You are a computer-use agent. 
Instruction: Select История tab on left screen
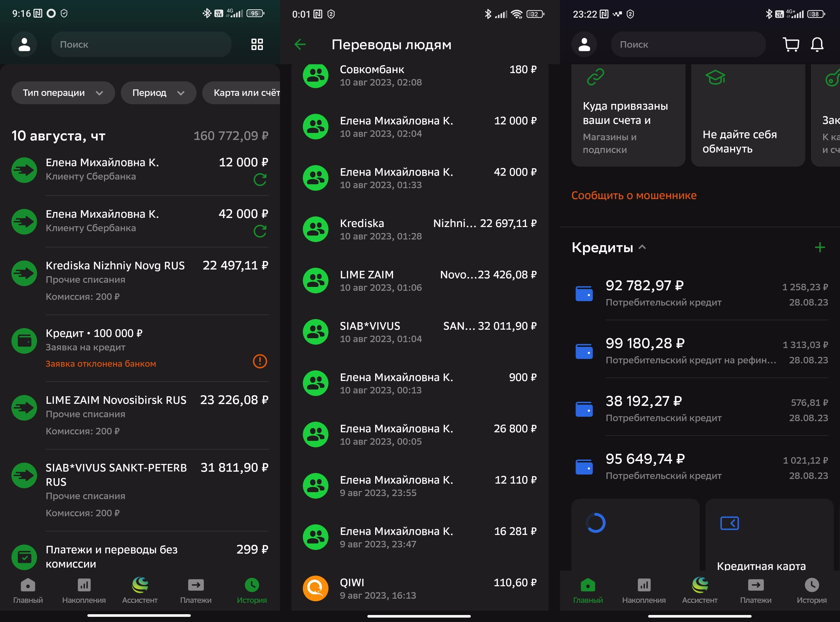(252, 591)
